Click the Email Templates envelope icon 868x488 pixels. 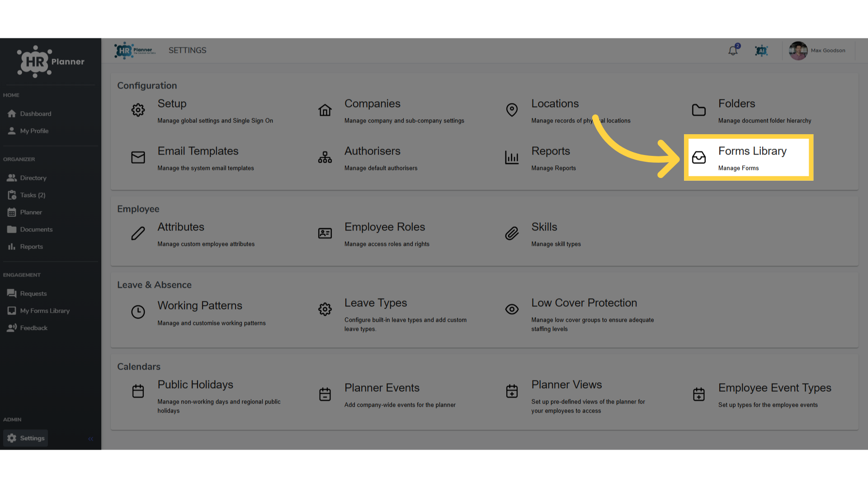[138, 157]
